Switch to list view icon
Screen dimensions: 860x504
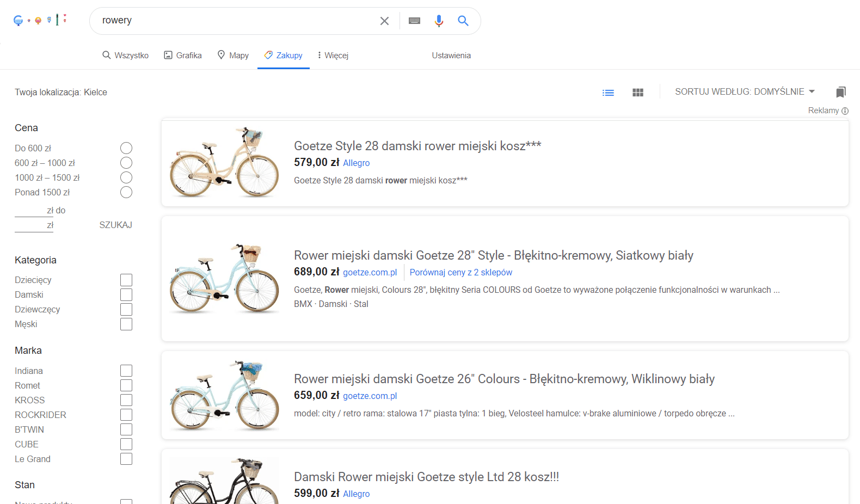click(x=608, y=93)
